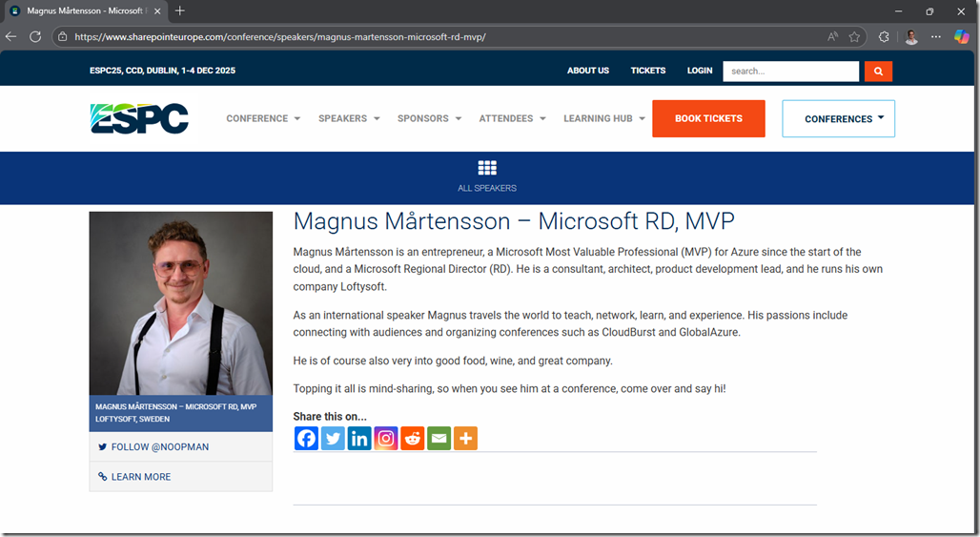This screenshot has height=537, width=980.
Task: Restore down the browser window
Action: (930, 11)
